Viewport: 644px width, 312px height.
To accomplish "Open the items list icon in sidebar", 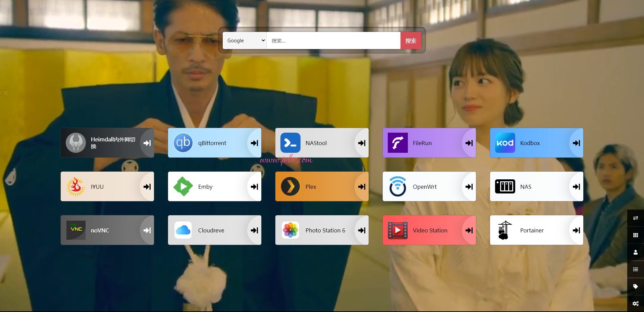I will [x=635, y=269].
